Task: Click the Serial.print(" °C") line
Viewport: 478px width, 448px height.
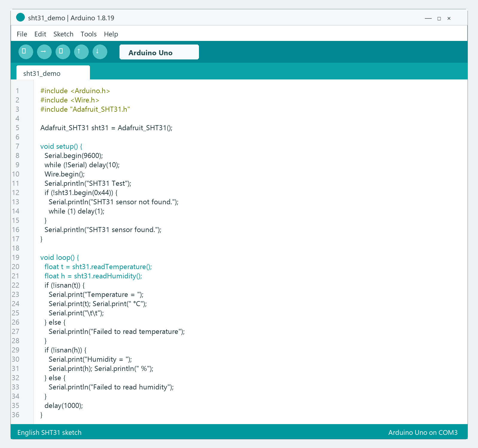Action: point(98,304)
